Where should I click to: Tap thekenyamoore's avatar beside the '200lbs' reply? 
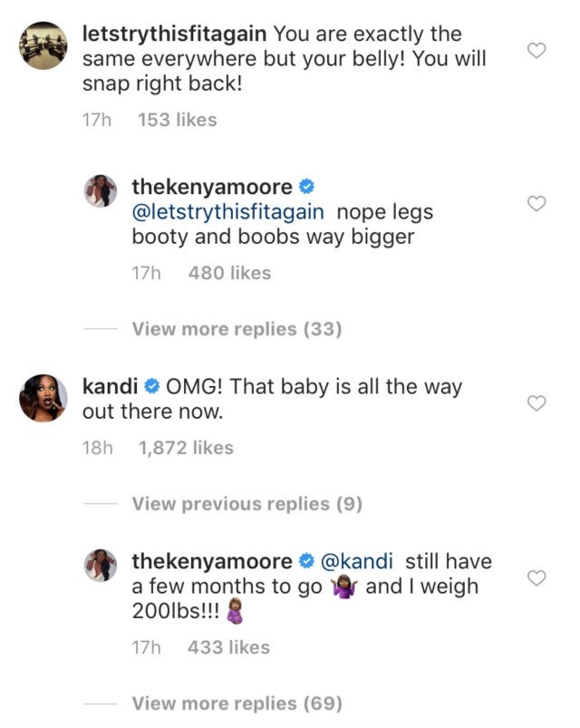(101, 565)
